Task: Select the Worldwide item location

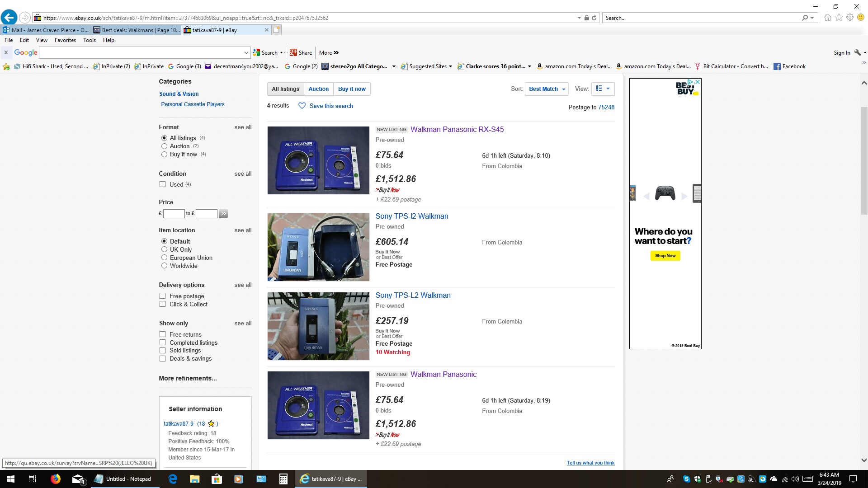Action: point(164,266)
